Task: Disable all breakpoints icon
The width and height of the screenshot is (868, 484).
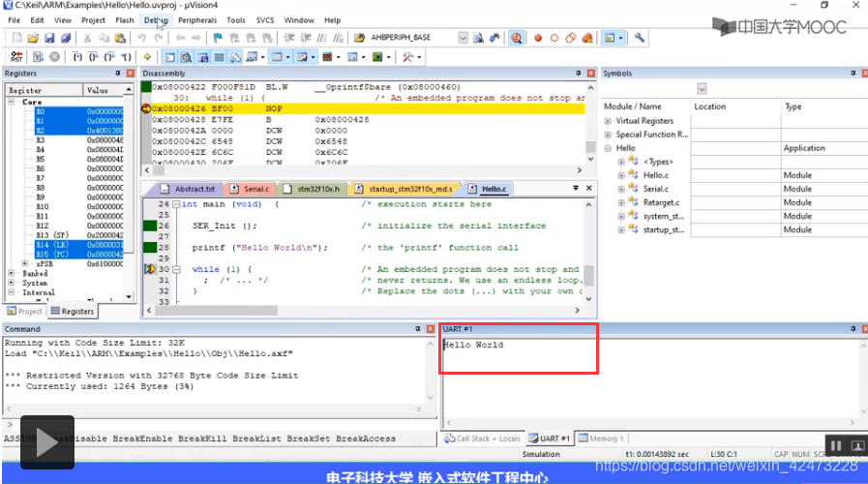Action: (571, 38)
